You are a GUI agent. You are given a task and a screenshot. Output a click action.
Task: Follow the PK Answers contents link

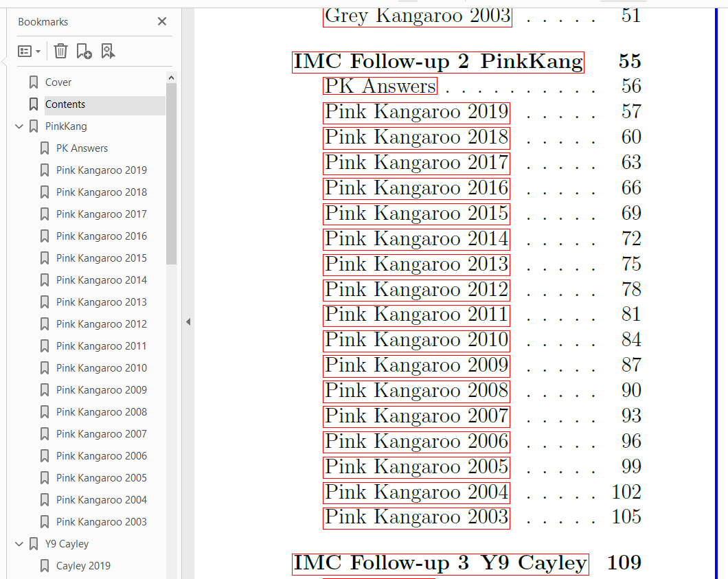point(380,87)
